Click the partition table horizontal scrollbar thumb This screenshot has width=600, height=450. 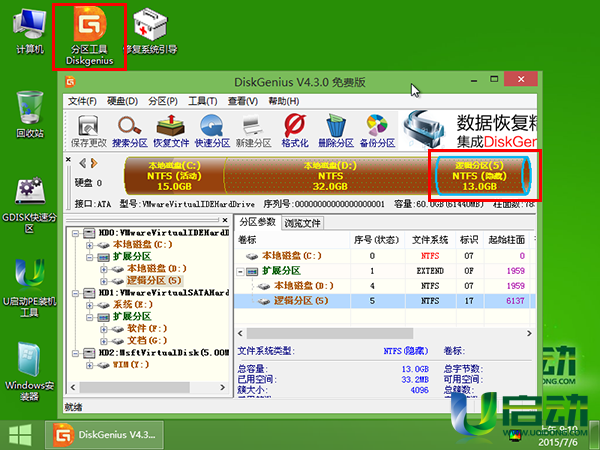[x=330, y=333]
